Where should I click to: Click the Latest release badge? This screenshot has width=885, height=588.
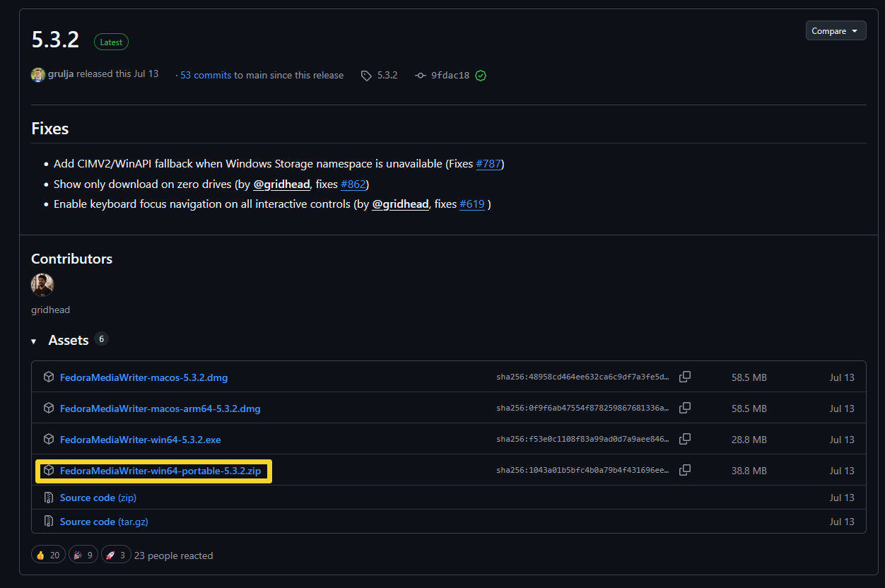tap(111, 42)
